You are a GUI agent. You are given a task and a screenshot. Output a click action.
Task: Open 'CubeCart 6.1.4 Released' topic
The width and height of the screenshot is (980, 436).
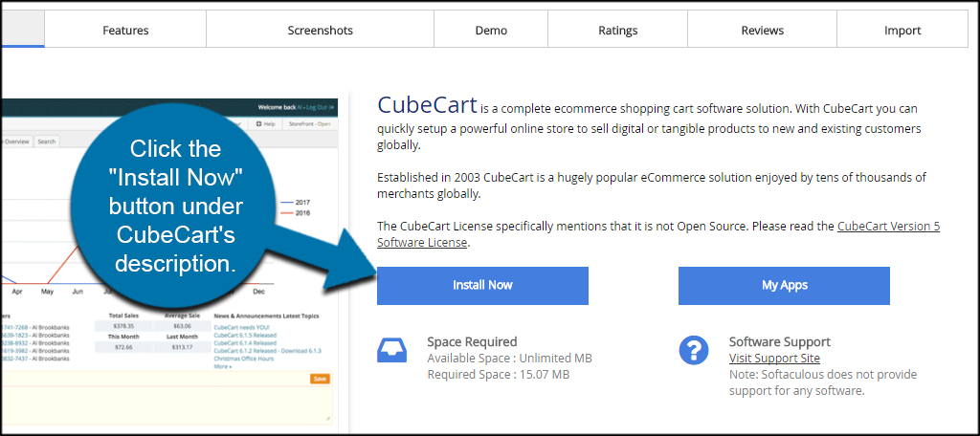[245, 343]
